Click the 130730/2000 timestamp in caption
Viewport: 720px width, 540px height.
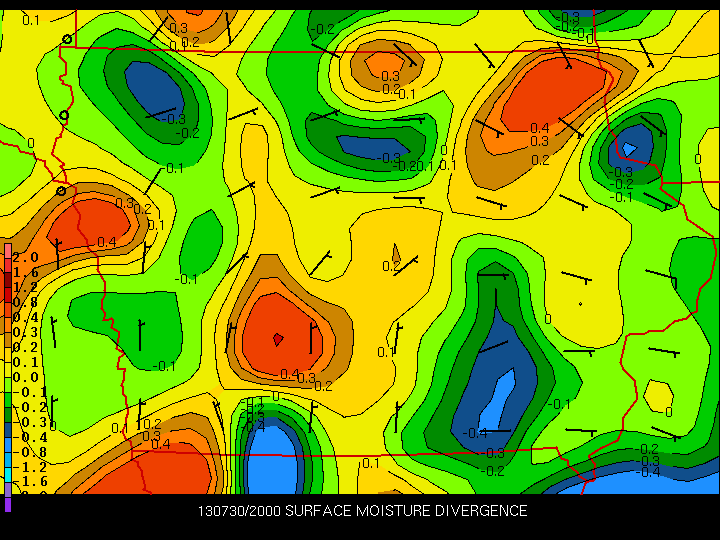click(x=239, y=511)
